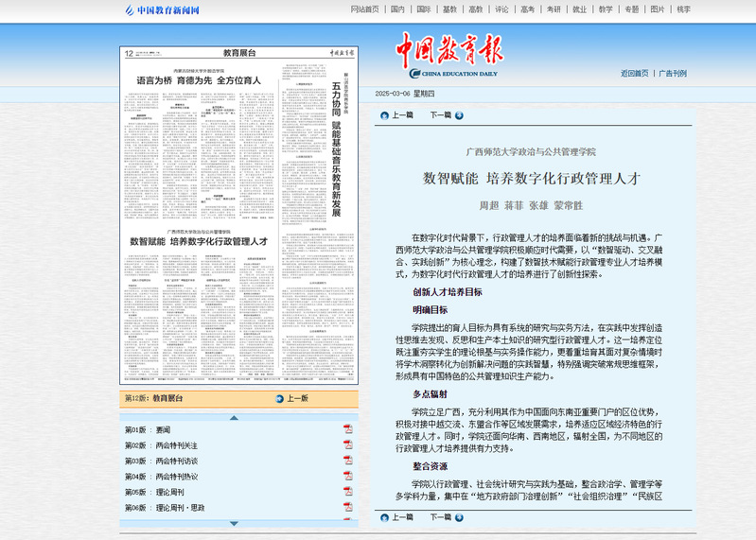Download PDF for 第02版 两会特刊关注
Image resolution: width=756 pixels, height=540 pixels.
click(347, 445)
